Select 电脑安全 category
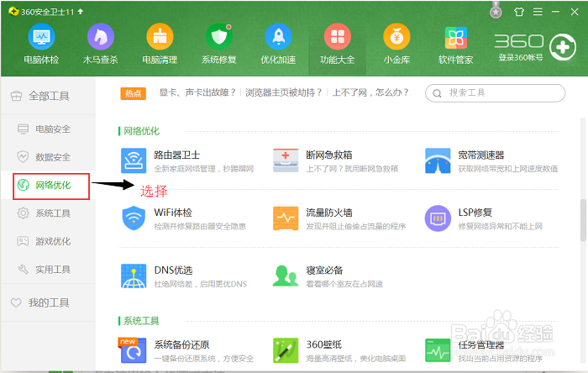588x373 pixels. pyautogui.click(x=48, y=129)
